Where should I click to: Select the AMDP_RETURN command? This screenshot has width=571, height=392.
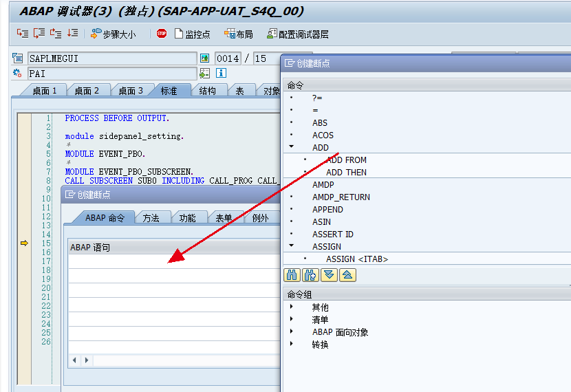341,197
